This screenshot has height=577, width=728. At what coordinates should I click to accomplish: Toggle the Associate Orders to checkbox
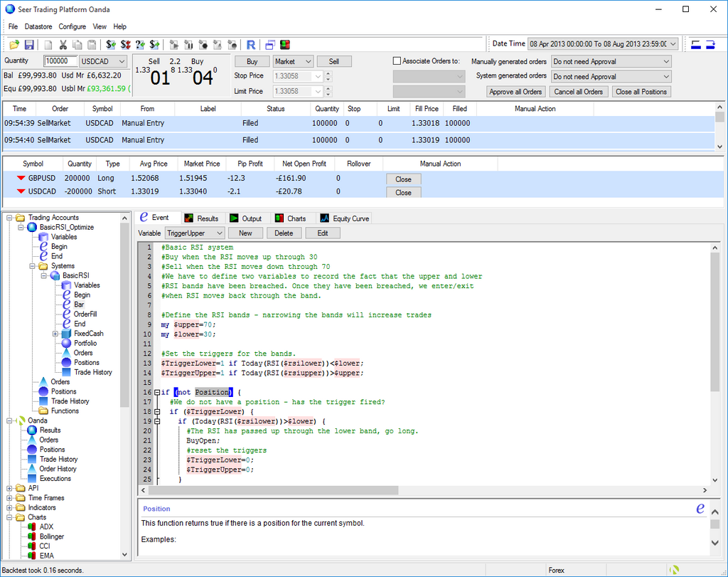point(397,61)
